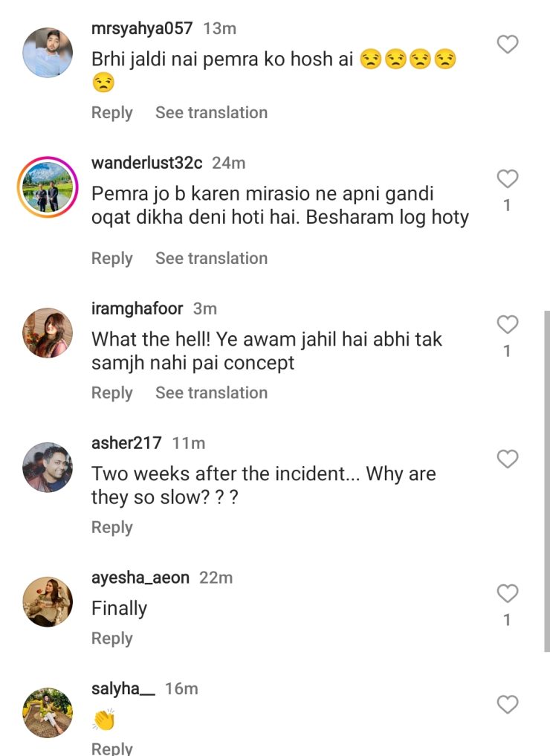View wanderlust32c's story ring avatar
This screenshot has height=756, width=550.
[48, 187]
